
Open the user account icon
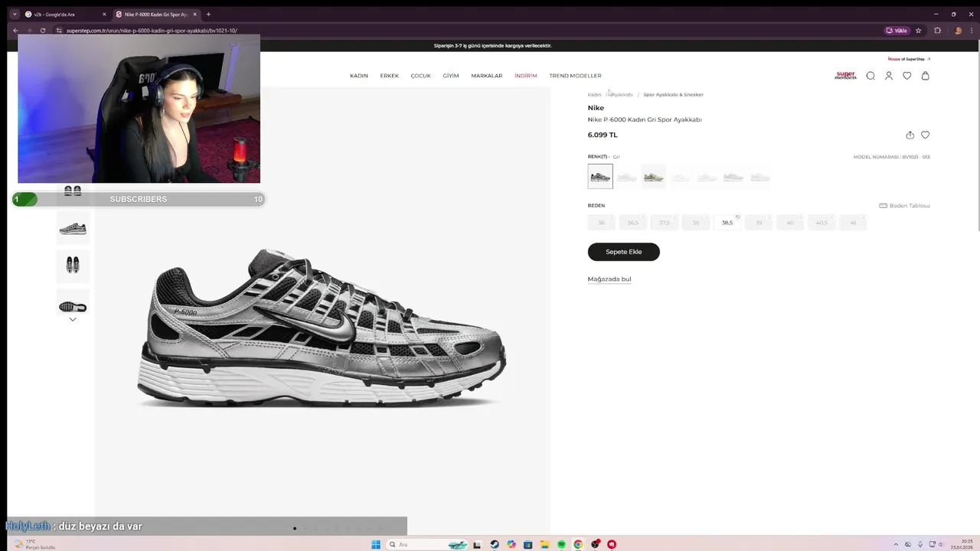click(889, 76)
